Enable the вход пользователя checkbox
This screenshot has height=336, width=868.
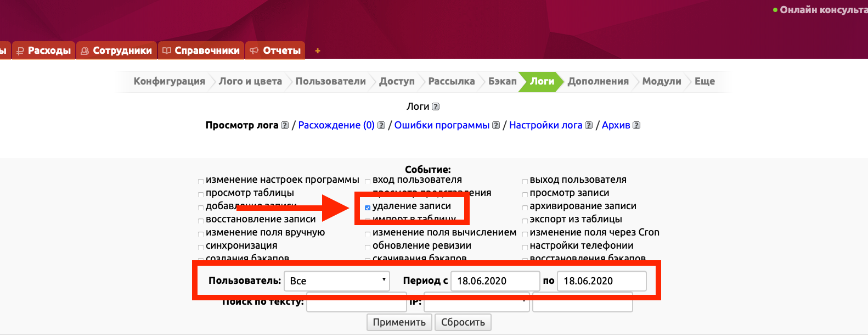click(368, 181)
